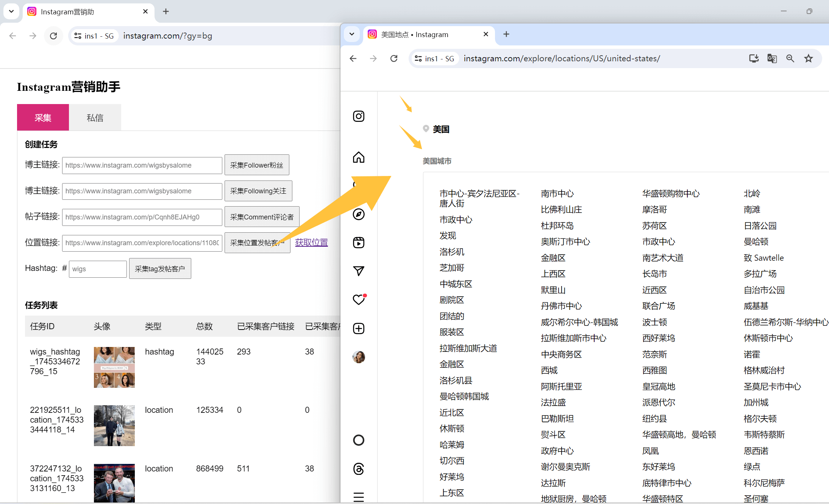Open 丹佛市中心 city link
Screen dimensions: 829x504
click(x=561, y=306)
